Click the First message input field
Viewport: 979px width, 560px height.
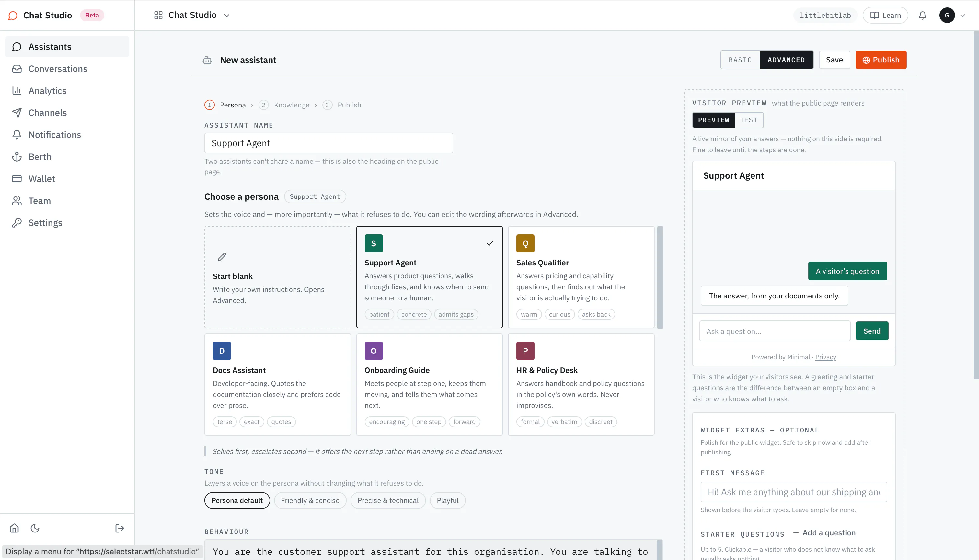[x=794, y=492]
